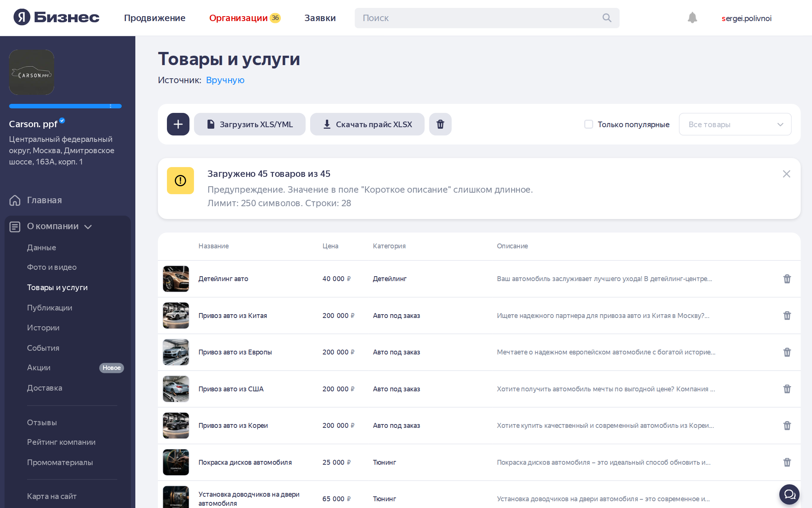812x508 pixels.
Task: Open Фото и видео in sidebar
Action: coord(52,267)
